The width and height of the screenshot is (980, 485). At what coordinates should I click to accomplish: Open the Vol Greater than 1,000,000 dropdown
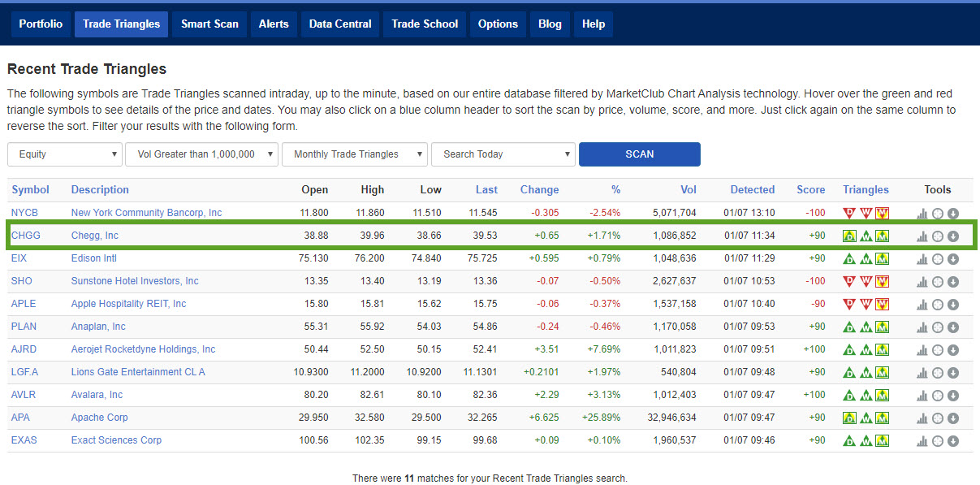201,154
